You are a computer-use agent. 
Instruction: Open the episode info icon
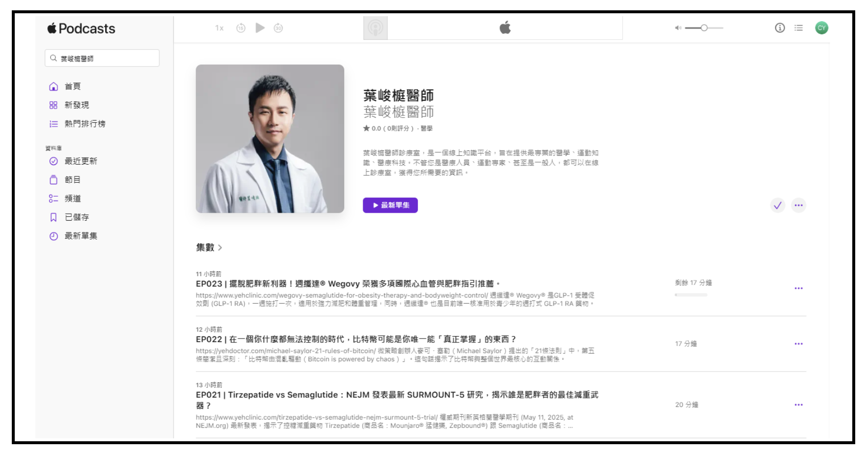pyautogui.click(x=780, y=28)
